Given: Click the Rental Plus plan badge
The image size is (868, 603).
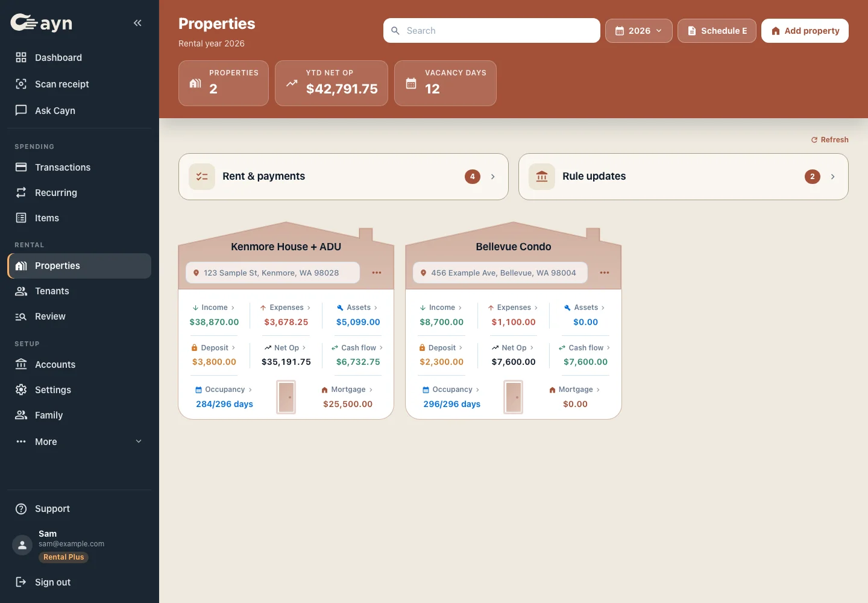Looking at the screenshot, I should [x=64, y=557].
